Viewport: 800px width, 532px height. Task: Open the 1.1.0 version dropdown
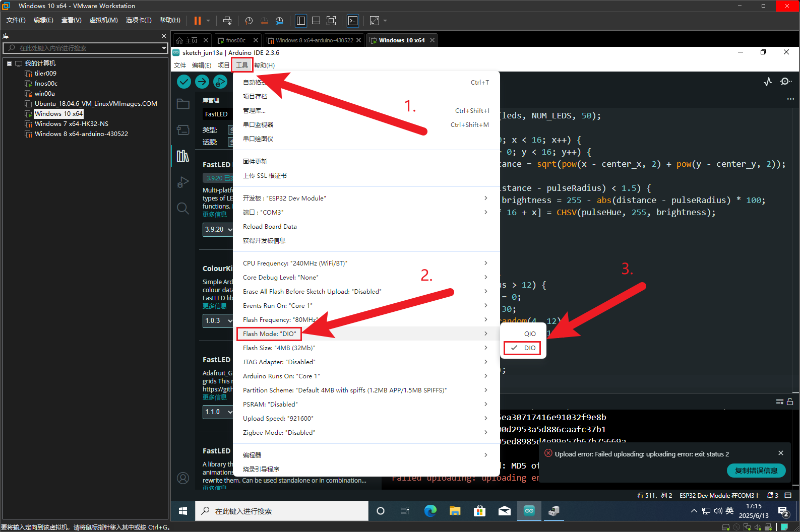[218, 412]
